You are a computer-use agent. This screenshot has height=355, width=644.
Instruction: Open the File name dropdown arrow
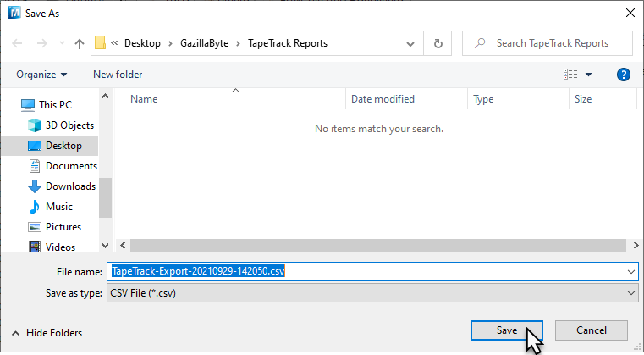[630, 271]
